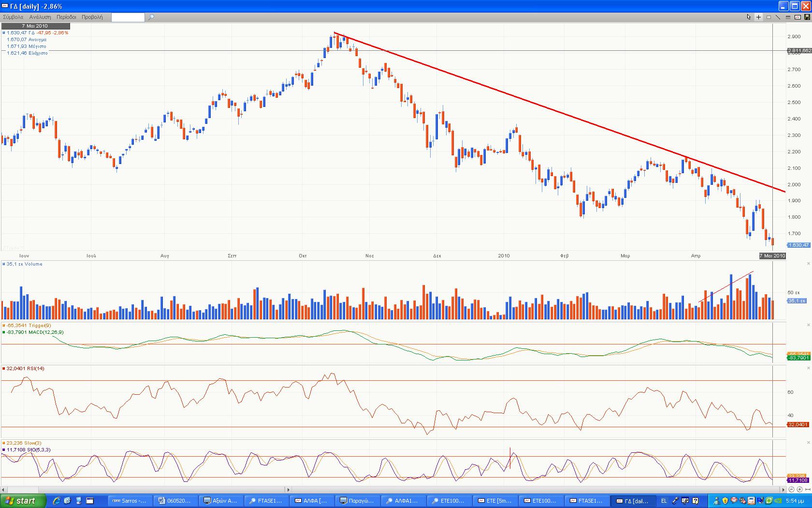Click the save floppy disk icon

click(807, 17)
